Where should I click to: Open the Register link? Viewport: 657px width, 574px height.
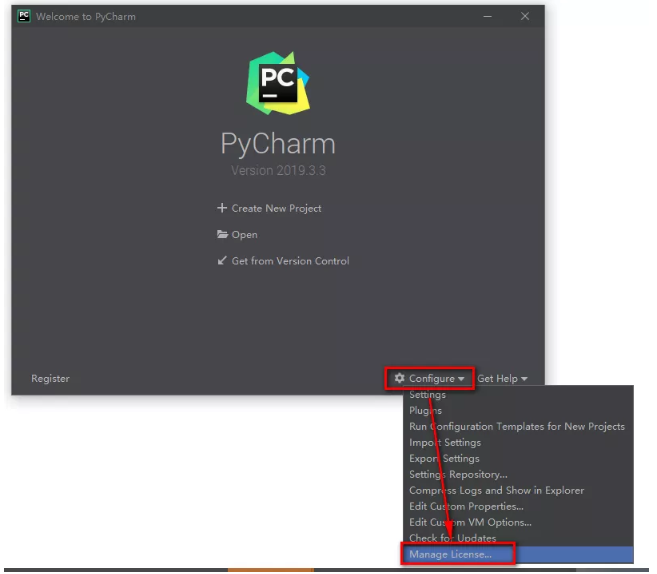(x=50, y=379)
